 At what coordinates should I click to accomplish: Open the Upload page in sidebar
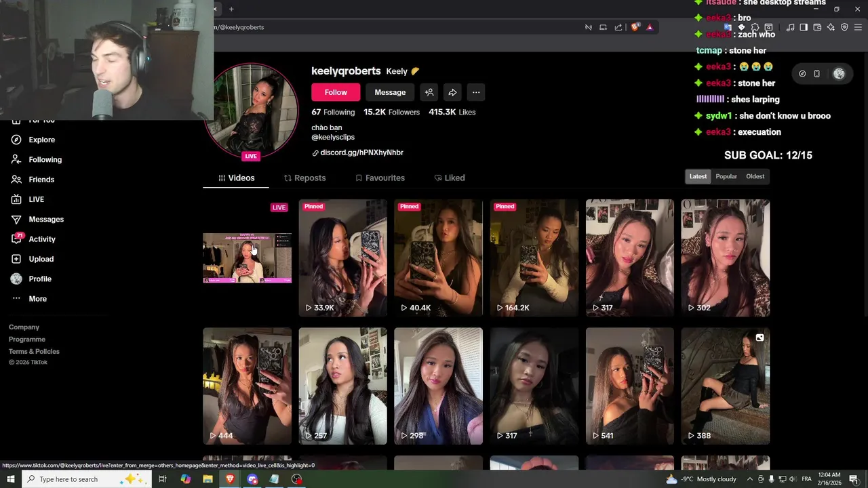coord(32,259)
